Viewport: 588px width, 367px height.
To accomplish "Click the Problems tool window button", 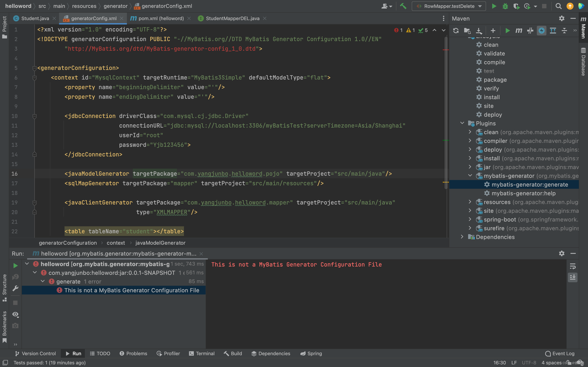I will pos(133,353).
